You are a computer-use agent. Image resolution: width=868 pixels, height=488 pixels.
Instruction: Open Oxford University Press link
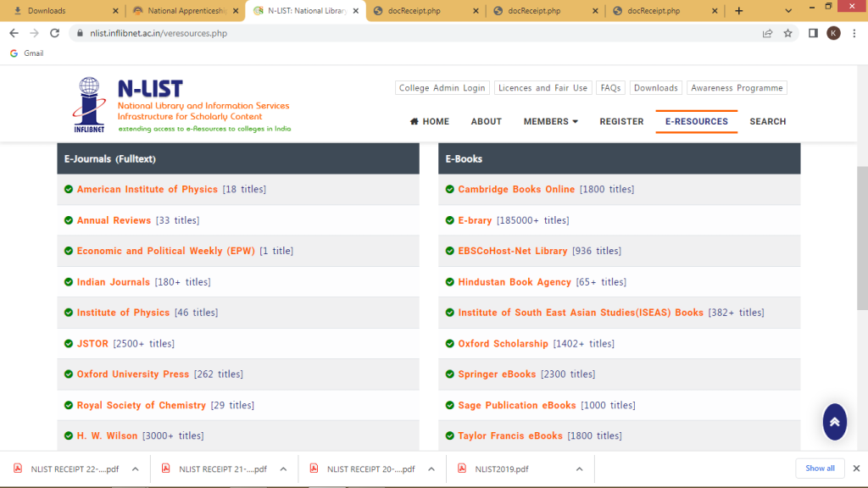(133, 374)
